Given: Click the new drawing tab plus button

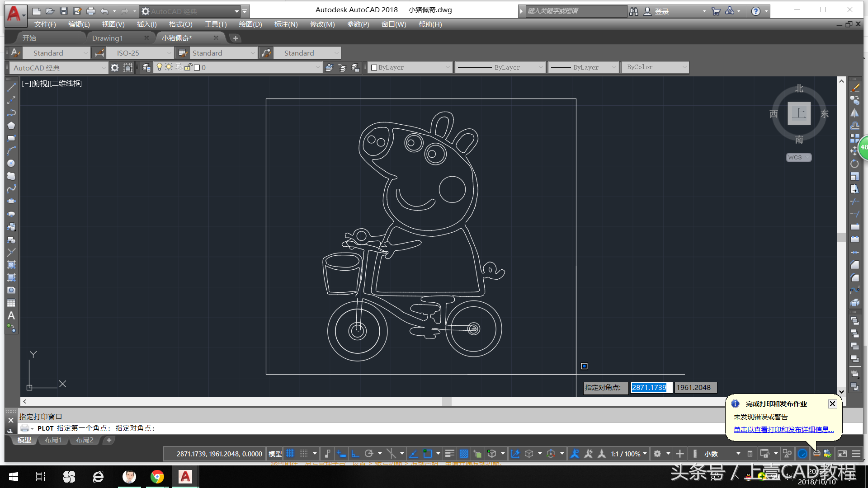Looking at the screenshot, I should coord(236,38).
